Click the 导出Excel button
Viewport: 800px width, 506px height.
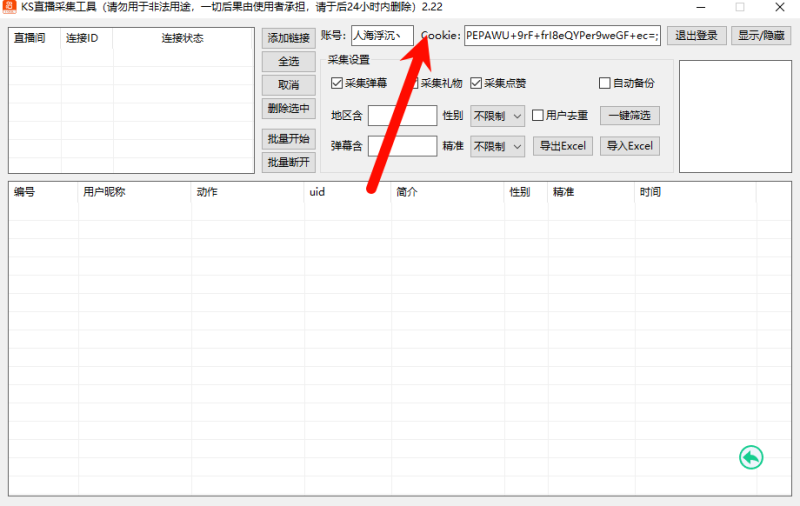[563, 146]
